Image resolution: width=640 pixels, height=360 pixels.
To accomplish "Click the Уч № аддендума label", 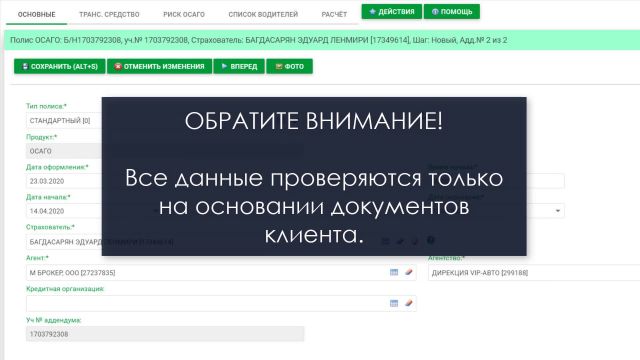I will (53, 320).
